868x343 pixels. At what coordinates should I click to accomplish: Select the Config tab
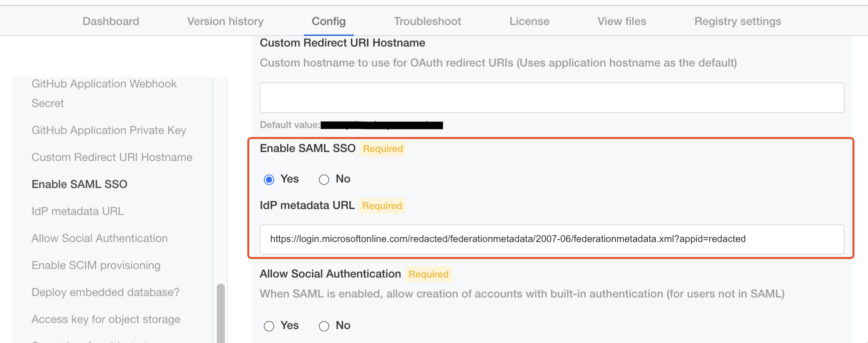click(328, 21)
